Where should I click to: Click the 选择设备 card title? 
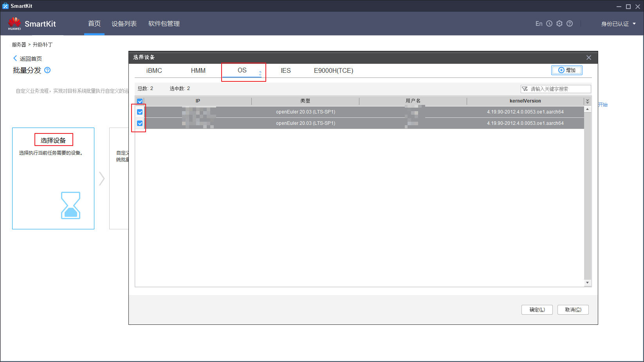[53, 140]
